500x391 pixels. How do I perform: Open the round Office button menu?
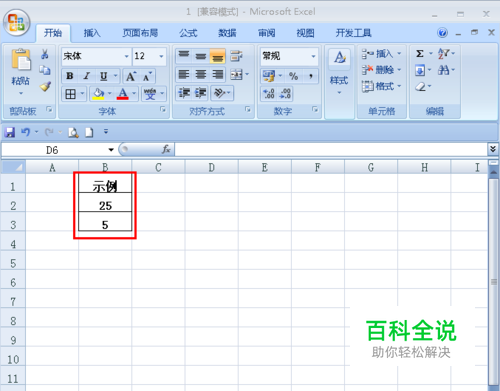click(16, 23)
